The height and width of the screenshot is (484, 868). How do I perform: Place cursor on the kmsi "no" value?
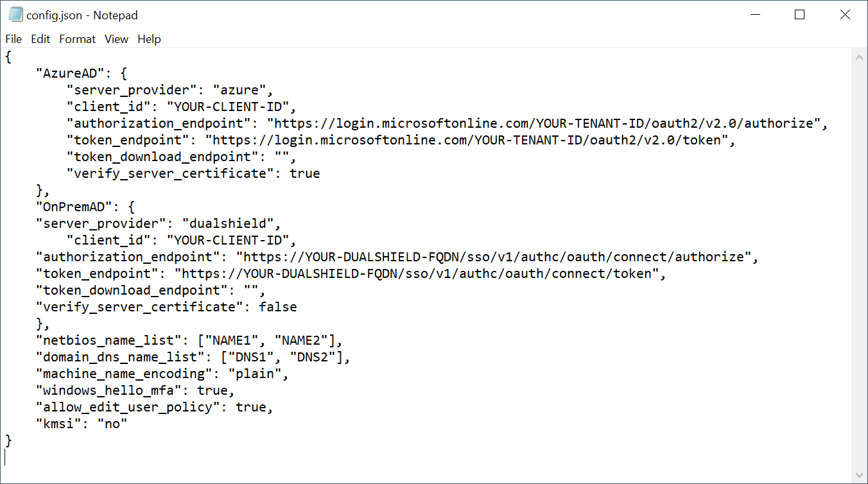coord(112,424)
